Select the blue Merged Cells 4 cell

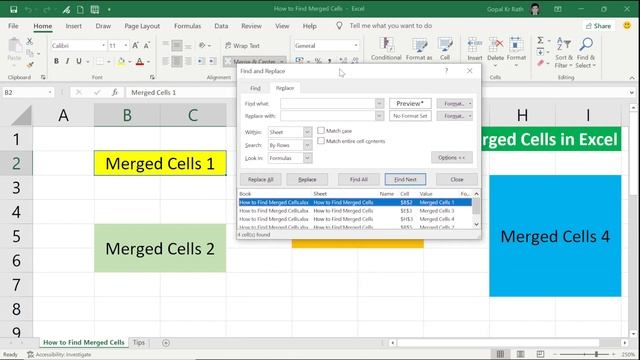[x=555, y=236]
